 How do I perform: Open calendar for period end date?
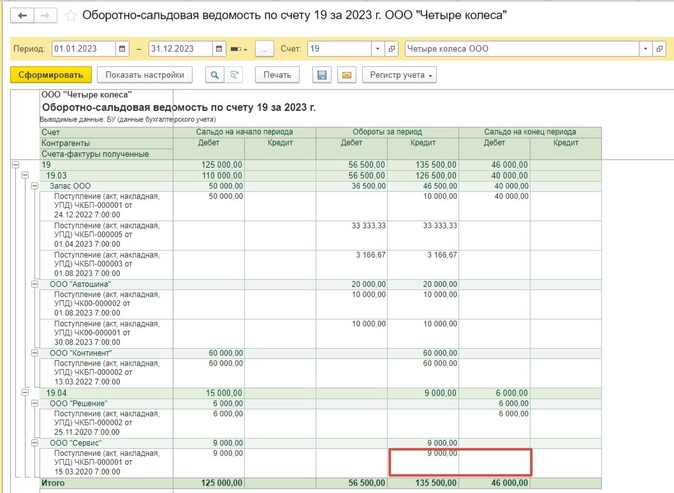point(219,49)
